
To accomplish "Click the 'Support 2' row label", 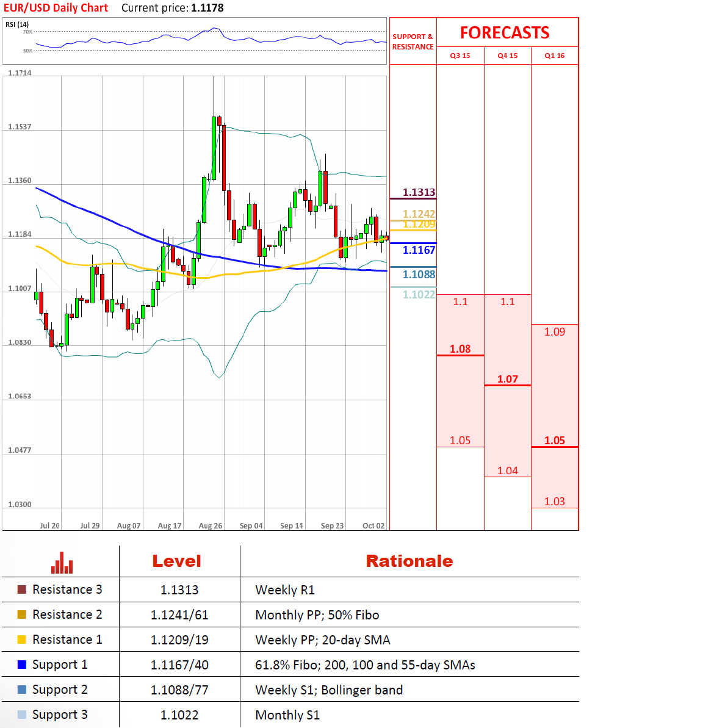I will [60, 690].
